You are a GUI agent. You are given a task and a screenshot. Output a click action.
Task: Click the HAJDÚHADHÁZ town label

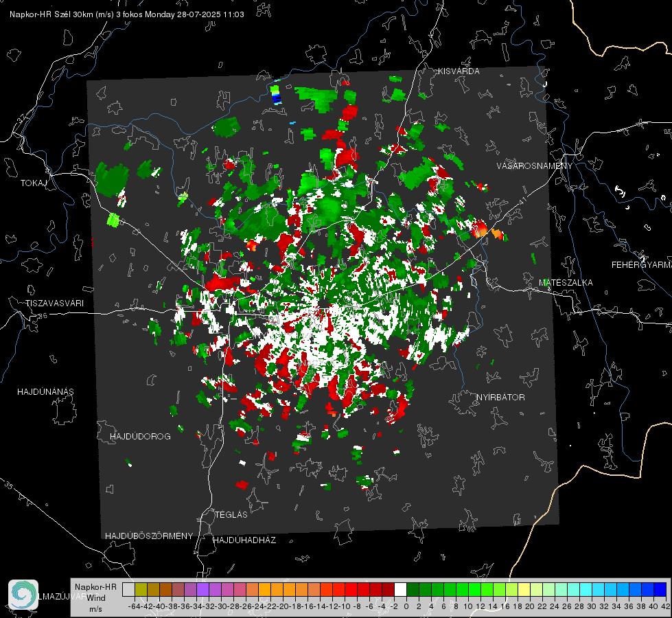244,540
